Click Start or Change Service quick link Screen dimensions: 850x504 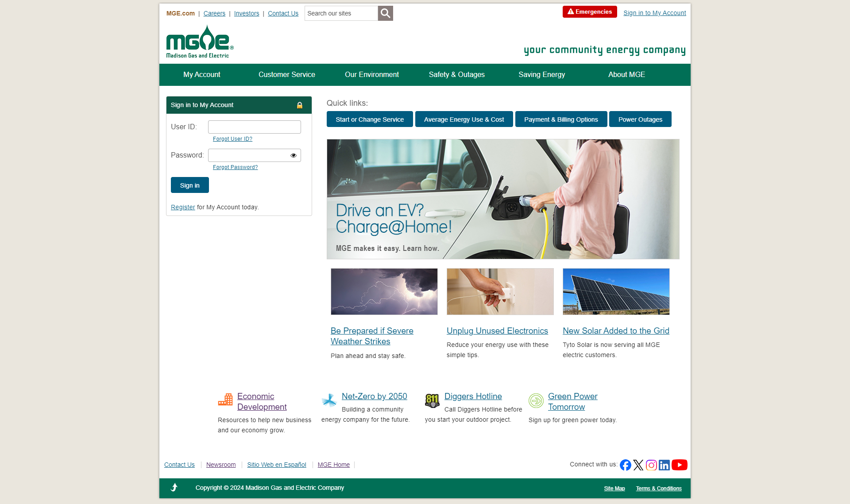pos(370,119)
